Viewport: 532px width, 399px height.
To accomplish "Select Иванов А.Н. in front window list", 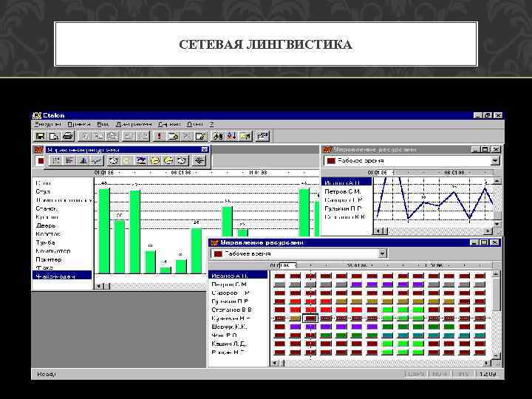I will tap(238, 276).
